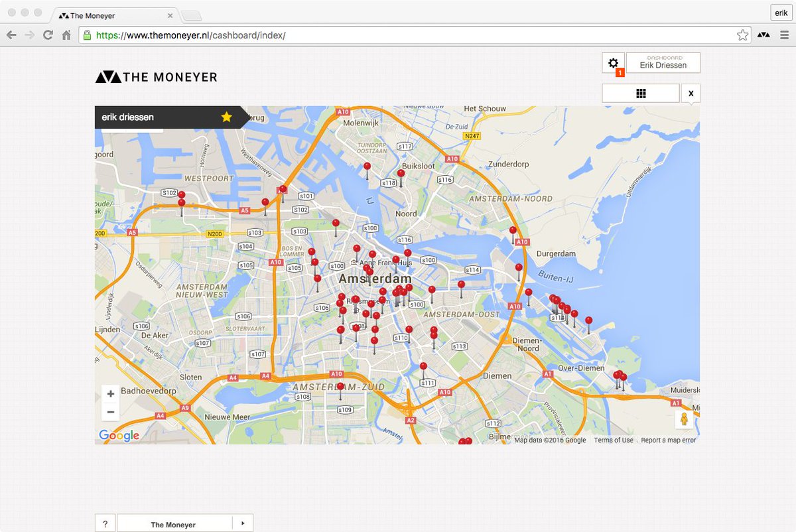The height and width of the screenshot is (532, 796).
Task: Click the Amsterdam city label
Action: tap(375, 279)
